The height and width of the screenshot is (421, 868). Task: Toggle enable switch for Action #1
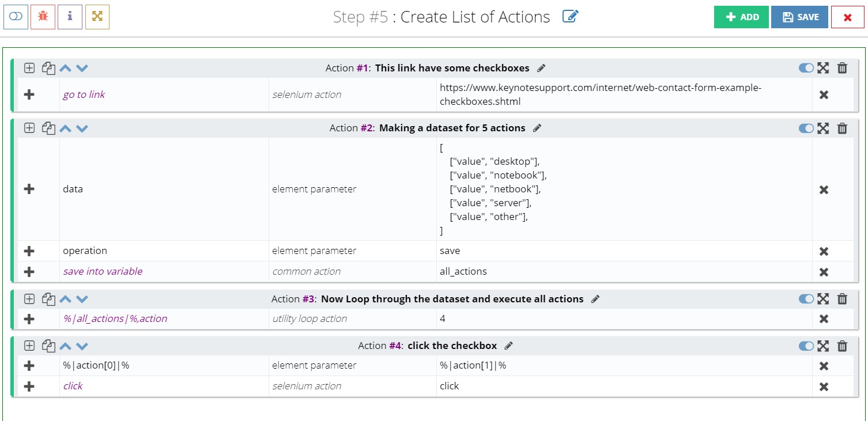(x=806, y=68)
